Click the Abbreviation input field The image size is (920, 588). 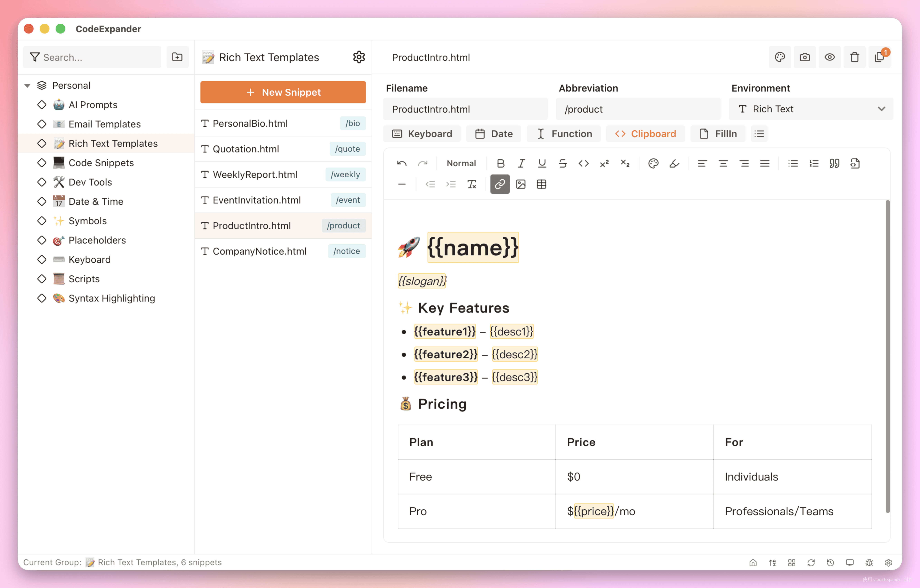click(638, 109)
